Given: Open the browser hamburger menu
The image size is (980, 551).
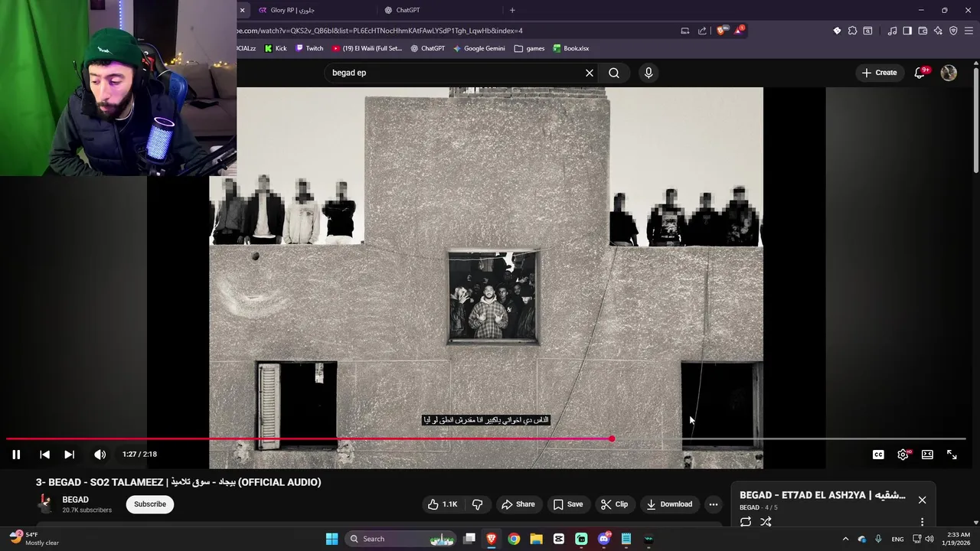Looking at the screenshot, I should click(969, 31).
